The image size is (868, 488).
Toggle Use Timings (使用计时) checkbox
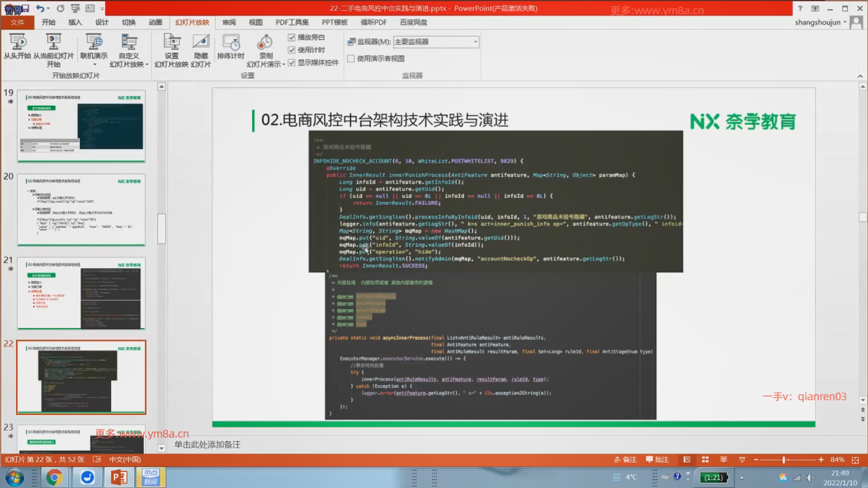[x=292, y=50]
